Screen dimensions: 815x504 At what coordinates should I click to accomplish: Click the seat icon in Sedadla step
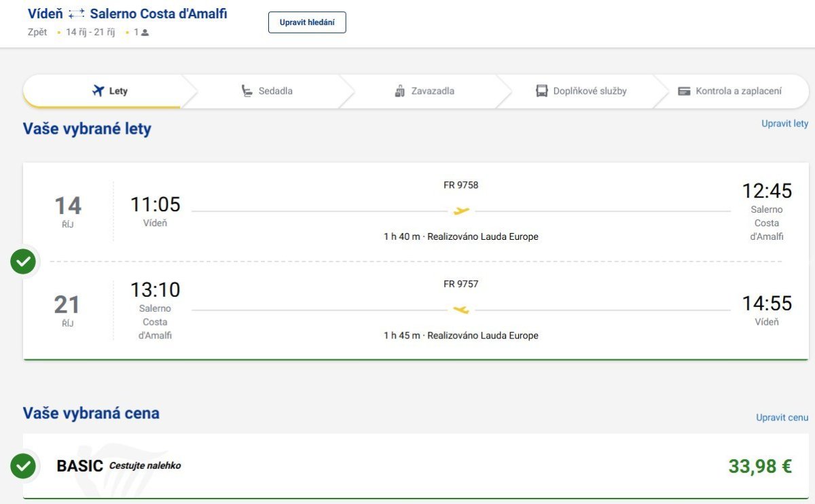click(x=247, y=91)
